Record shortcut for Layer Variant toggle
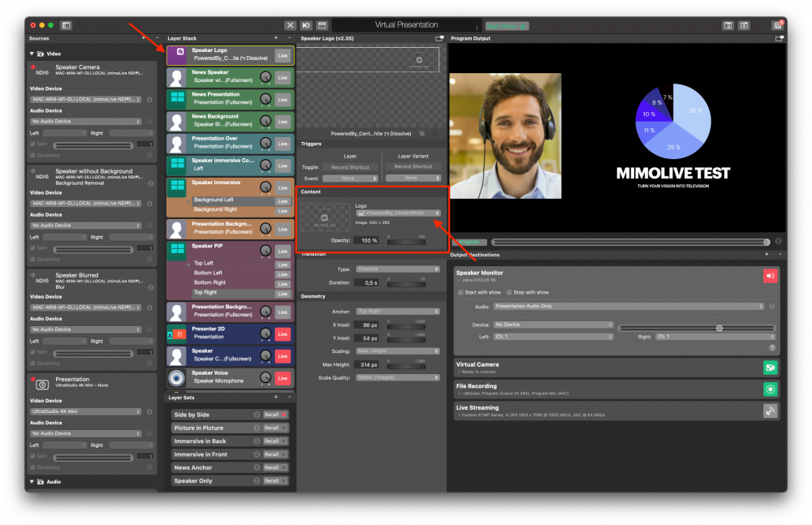The height and width of the screenshot is (525, 812). click(412, 166)
